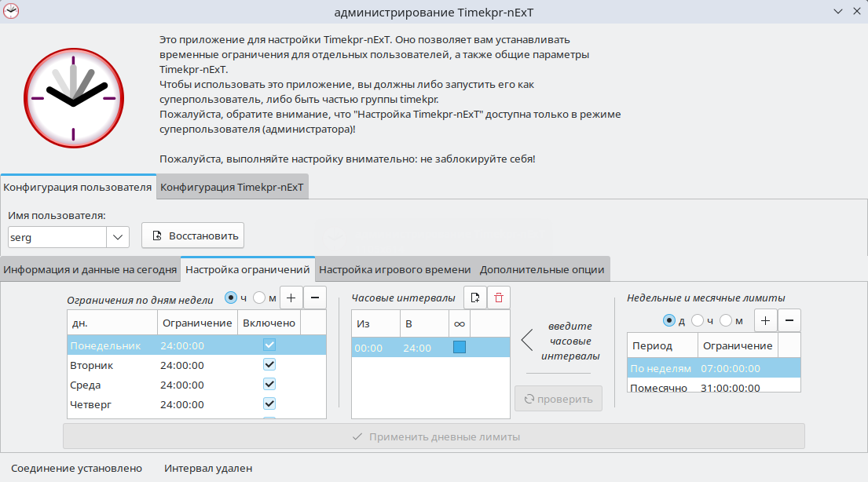Click status text Соединение установлено
Screen dimensions: 868x482
76,468
